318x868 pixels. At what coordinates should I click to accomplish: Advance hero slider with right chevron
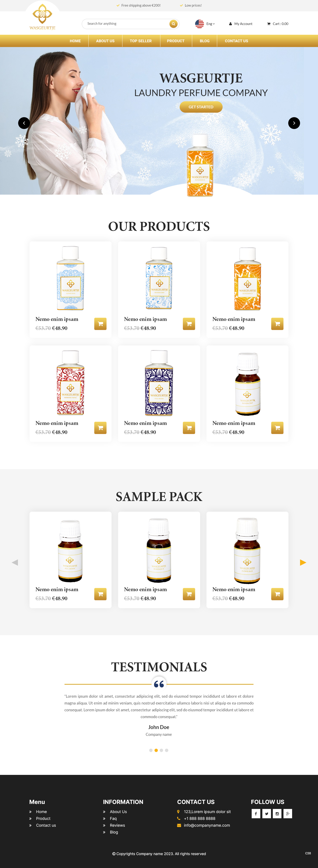(x=294, y=123)
